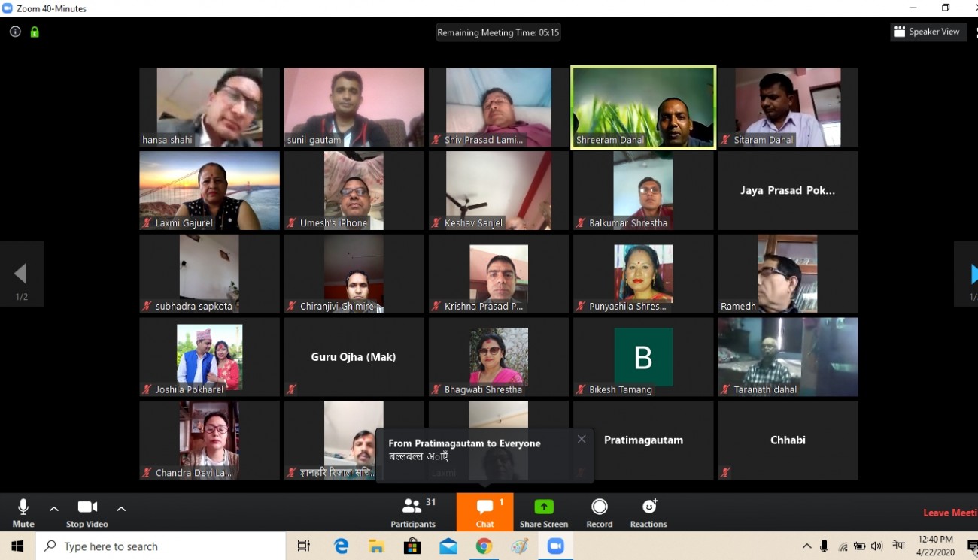Go to the previous page of participants
The width and height of the screenshot is (978, 560).
click(21, 274)
